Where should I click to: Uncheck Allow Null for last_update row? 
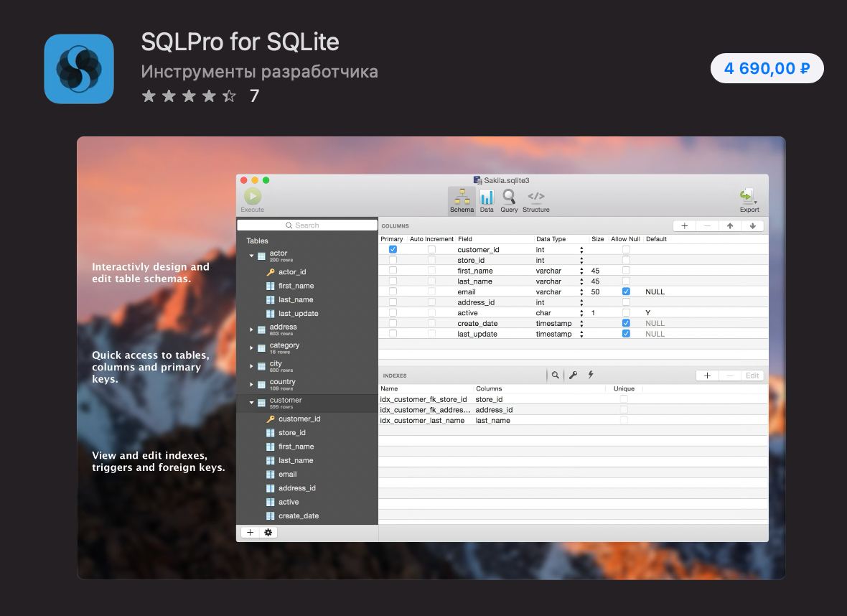click(626, 334)
